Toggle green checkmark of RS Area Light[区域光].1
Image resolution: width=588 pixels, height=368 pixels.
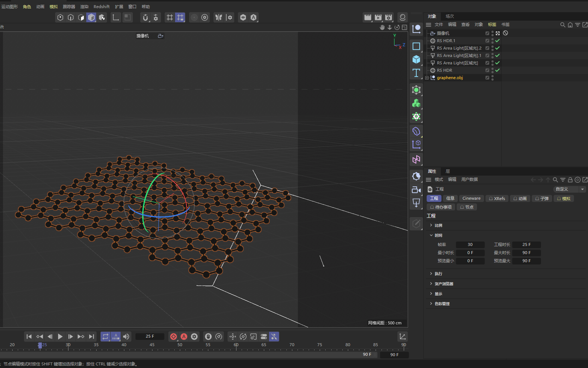(x=498, y=55)
